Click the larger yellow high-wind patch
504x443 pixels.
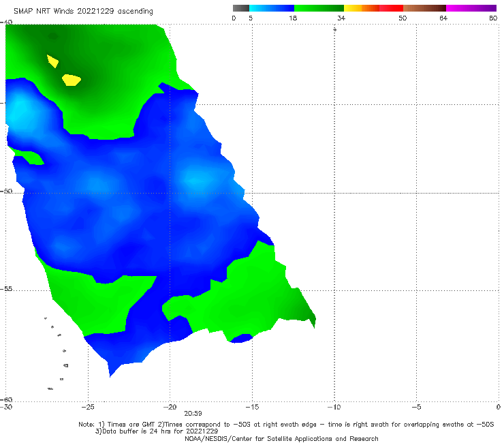pos(72,80)
